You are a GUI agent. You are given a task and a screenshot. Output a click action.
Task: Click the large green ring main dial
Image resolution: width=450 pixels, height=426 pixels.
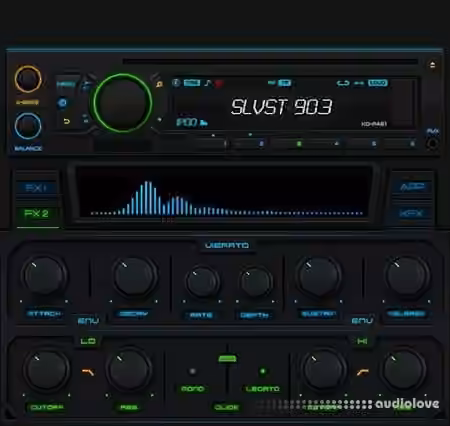[x=123, y=103]
